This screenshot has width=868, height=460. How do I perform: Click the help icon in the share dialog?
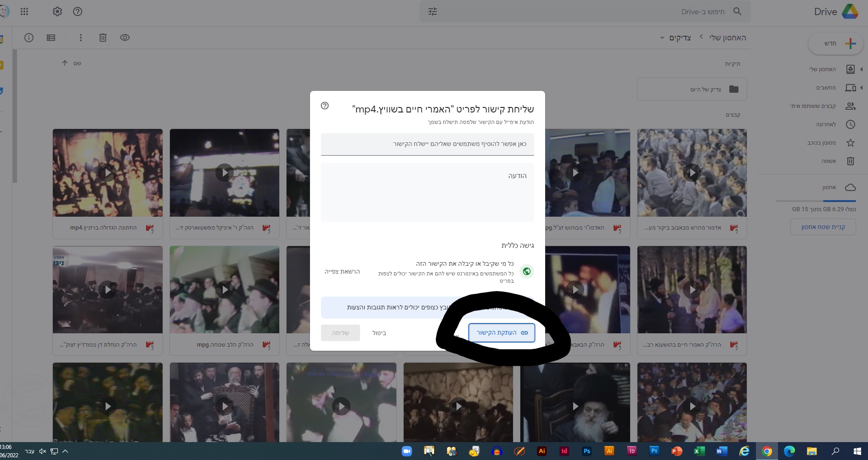point(325,106)
